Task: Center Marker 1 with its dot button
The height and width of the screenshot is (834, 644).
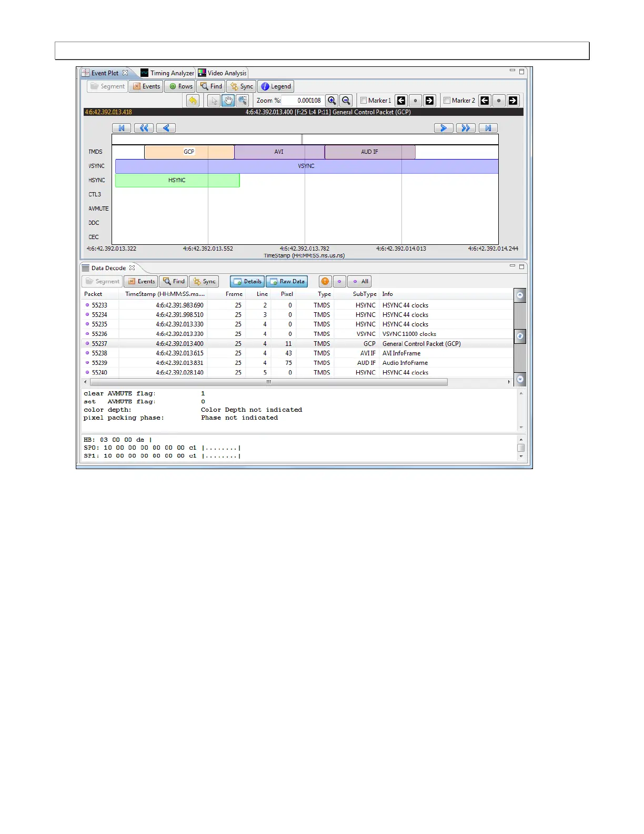Action: point(415,101)
